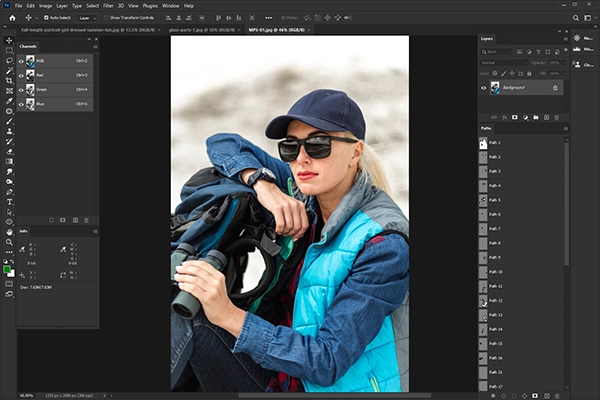Image resolution: width=600 pixels, height=400 pixels.
Task: Toggle the Auto-Select checkbox
Action: point(46,18)
